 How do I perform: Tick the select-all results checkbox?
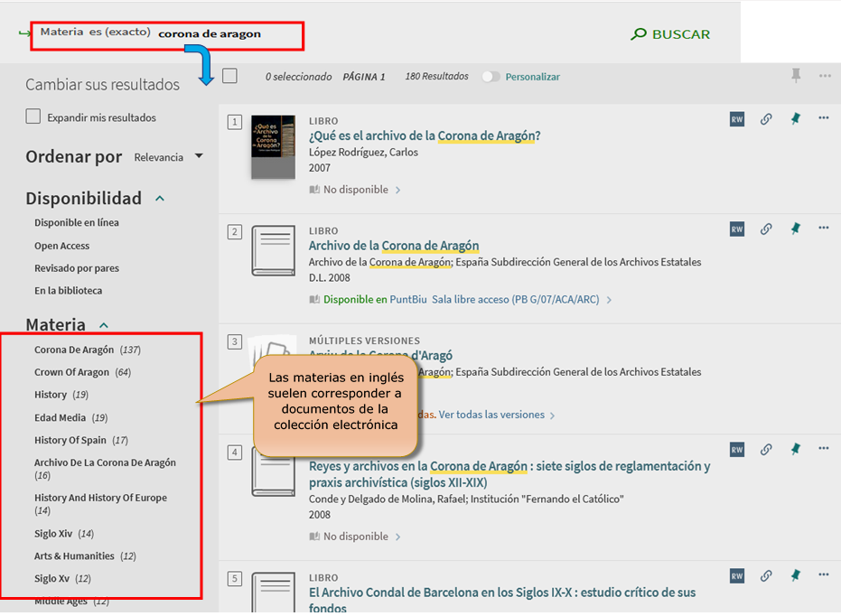pos(229,76)
